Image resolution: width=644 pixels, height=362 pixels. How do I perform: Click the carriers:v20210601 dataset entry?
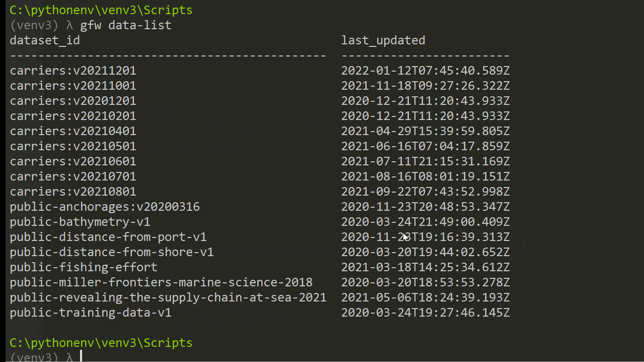[73, 161]
